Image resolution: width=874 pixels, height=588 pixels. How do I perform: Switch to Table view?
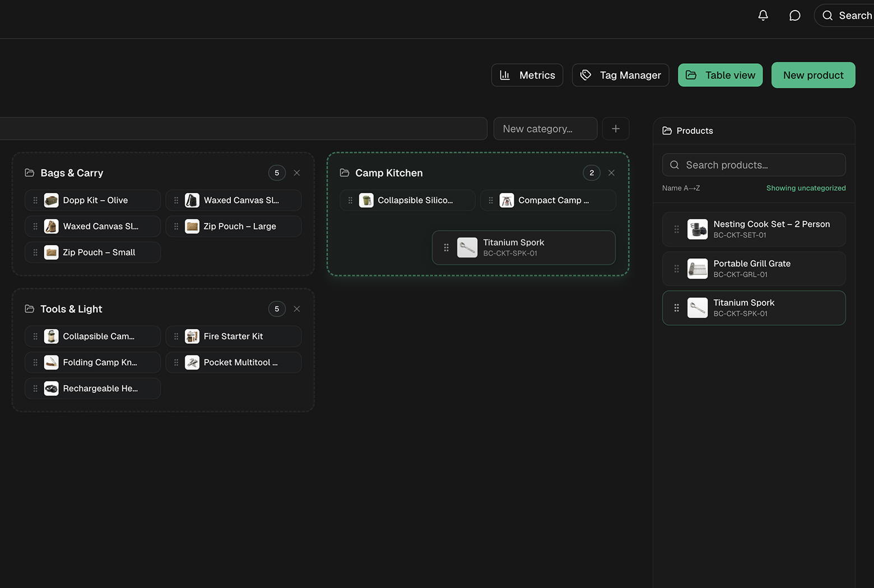click(x=720, y=75)
